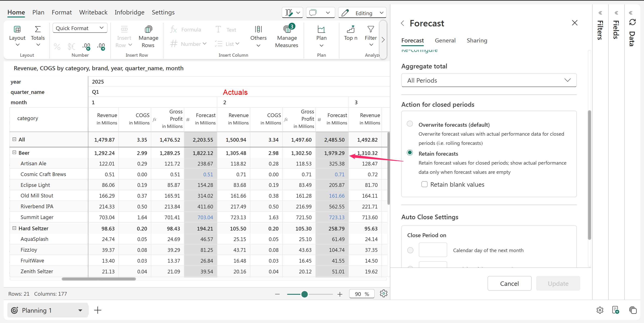Click the Cancel button
The image size is (644, 323).
pos(509,284)
